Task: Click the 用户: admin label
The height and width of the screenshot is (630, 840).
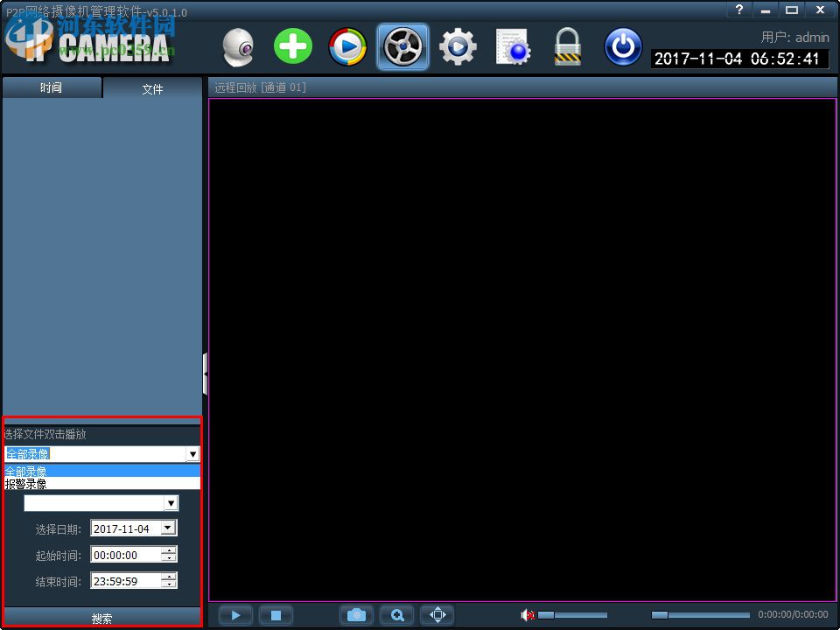Action: pyautogui.click(x=795, y=37)
